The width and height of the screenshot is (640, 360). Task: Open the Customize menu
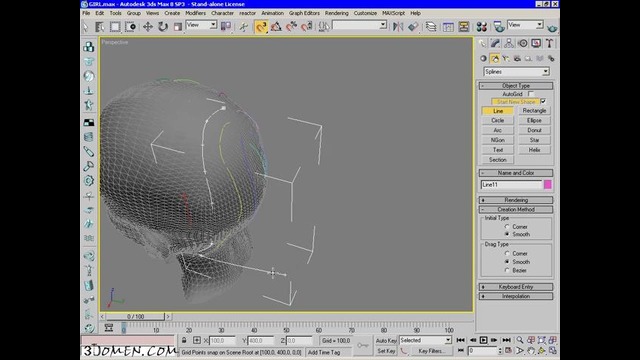pyautogui.click(x=365, y=13)
